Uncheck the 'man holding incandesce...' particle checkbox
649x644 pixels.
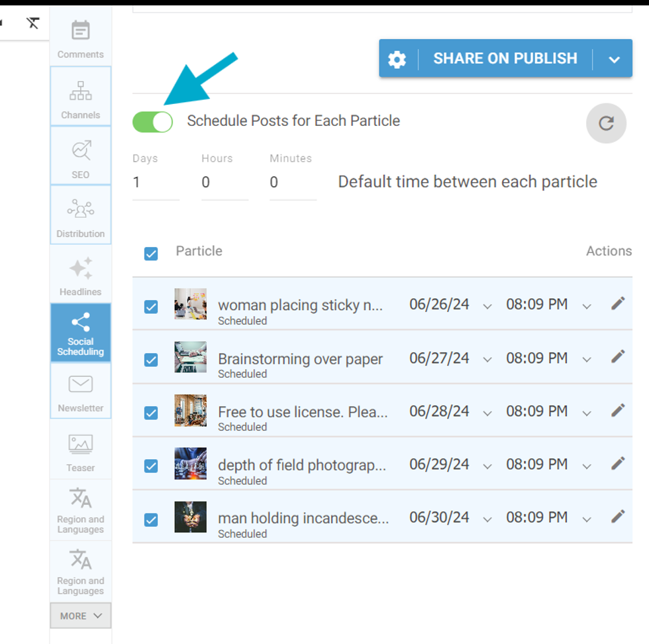tap(151, 520)
